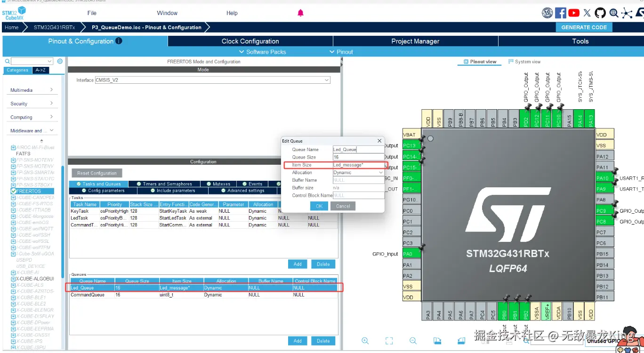Open the Allocation dropdown in Edit Queue
The image size is (644, 353).
[358, 173]
